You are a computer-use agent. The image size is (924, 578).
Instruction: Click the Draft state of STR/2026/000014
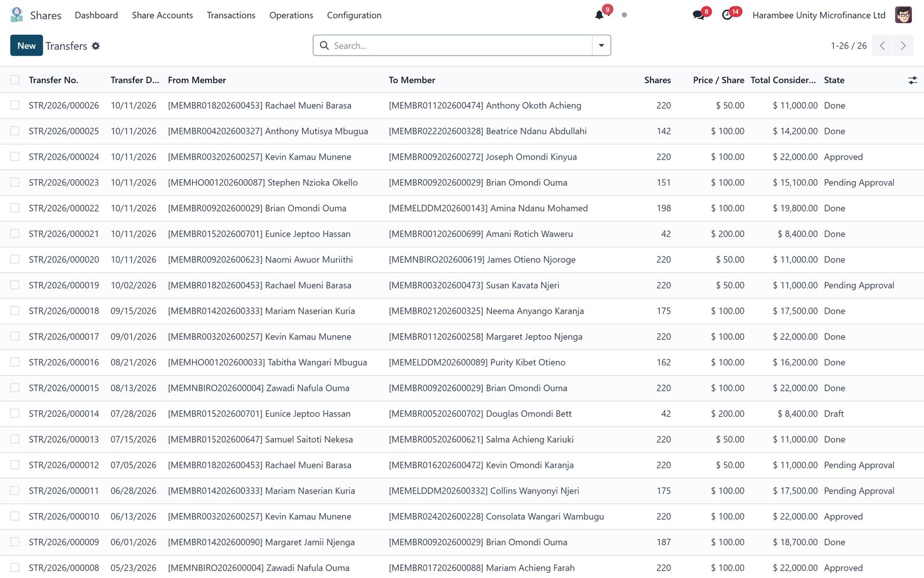pos(834,414)
